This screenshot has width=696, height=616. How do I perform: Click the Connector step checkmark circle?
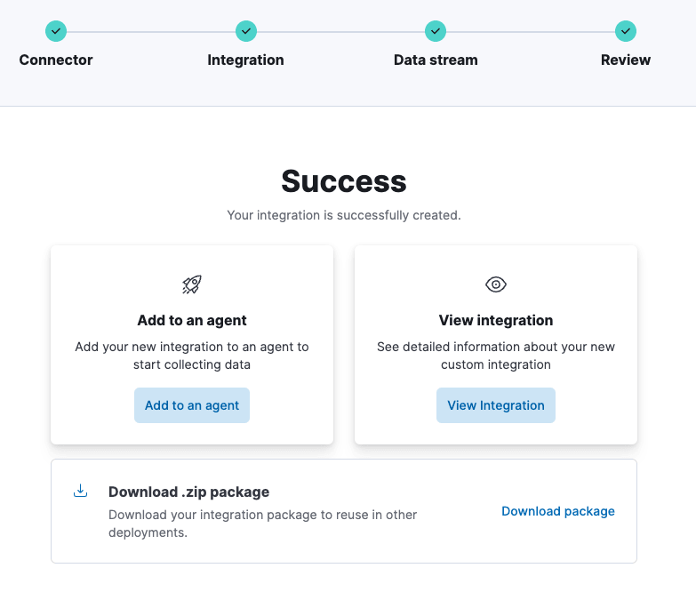click(x=56, y=31)
